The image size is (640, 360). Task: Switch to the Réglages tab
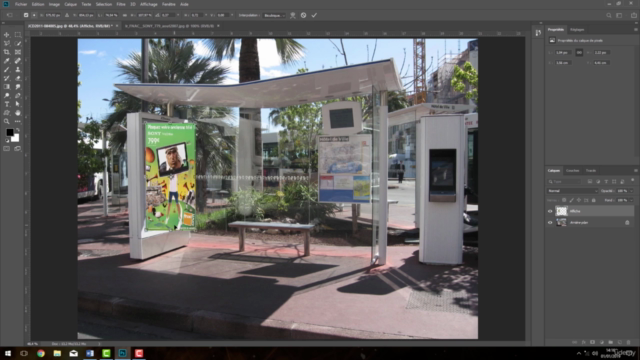(577, 30)
